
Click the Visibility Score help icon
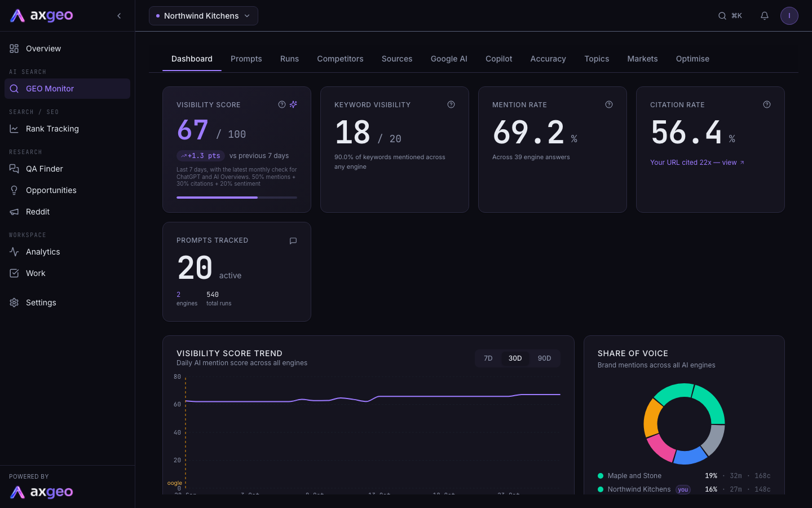282,104
